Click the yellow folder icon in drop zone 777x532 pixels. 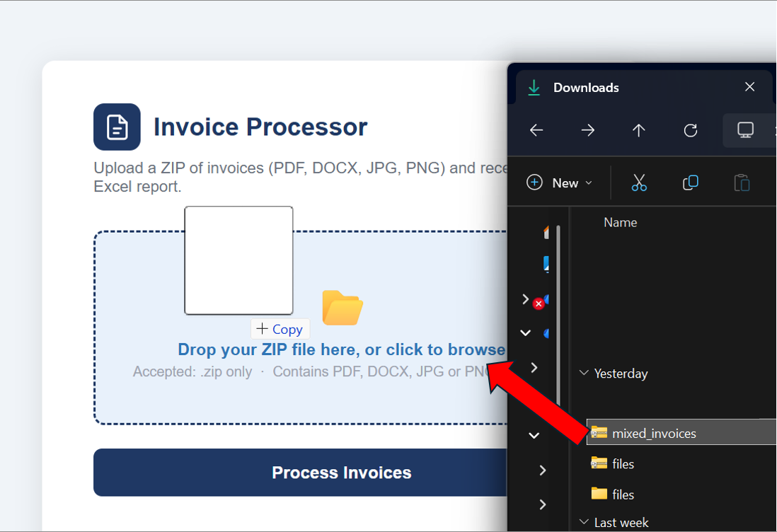343,308
